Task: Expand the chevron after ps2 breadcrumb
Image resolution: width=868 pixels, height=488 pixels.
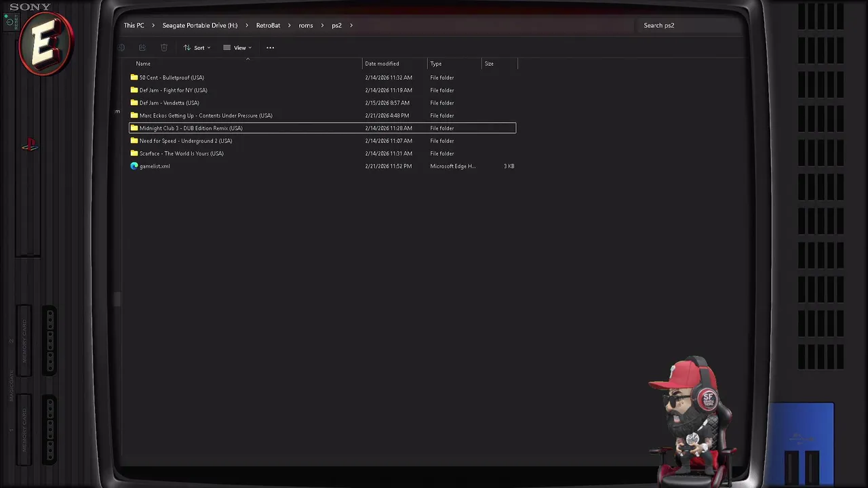Action: 351,25
